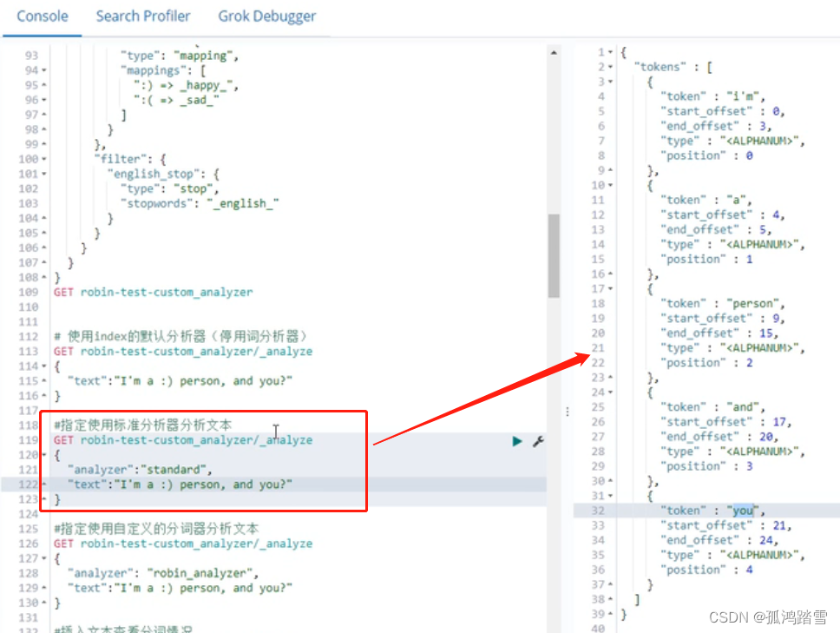Click the "type": "stop" line

pos(170,188)
